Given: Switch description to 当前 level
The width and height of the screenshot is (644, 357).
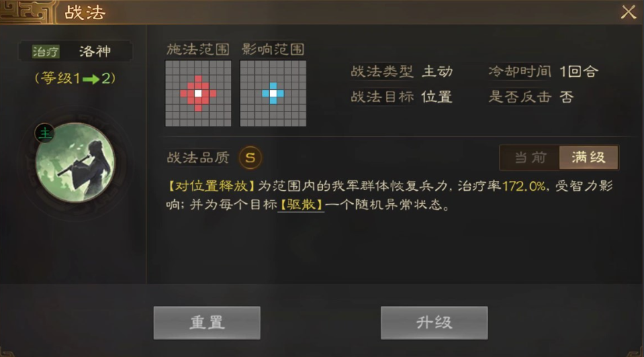Looking at the screenshot, I should (x=529, y=158).
